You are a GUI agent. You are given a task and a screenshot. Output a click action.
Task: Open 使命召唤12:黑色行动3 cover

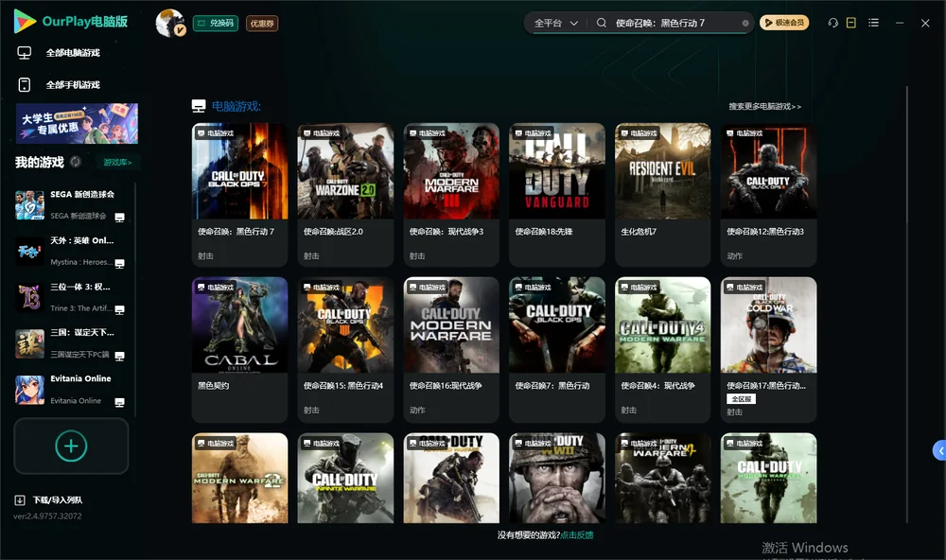tap(768, 171)
